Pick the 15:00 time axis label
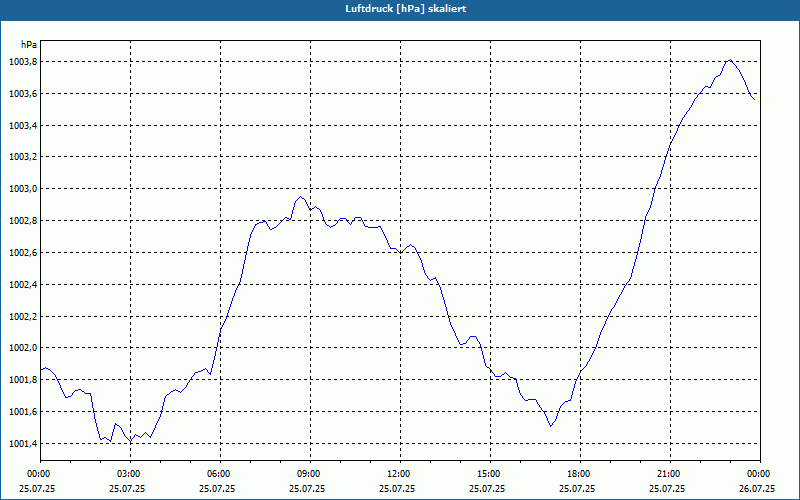Image resolution: width=800 pixels, height=500 pixels. click(x=490, y=474)
